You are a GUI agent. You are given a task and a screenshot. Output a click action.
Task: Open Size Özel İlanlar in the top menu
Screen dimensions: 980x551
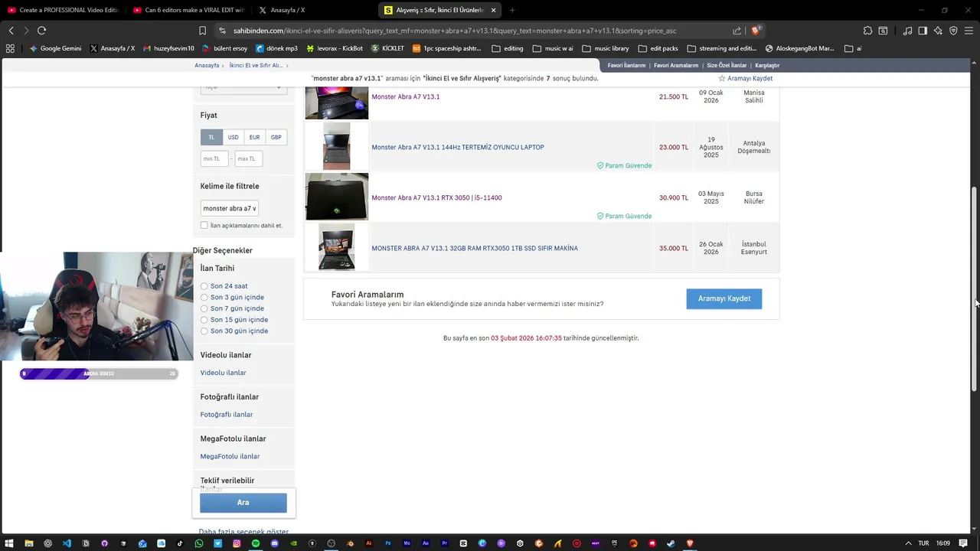point(727,66)
